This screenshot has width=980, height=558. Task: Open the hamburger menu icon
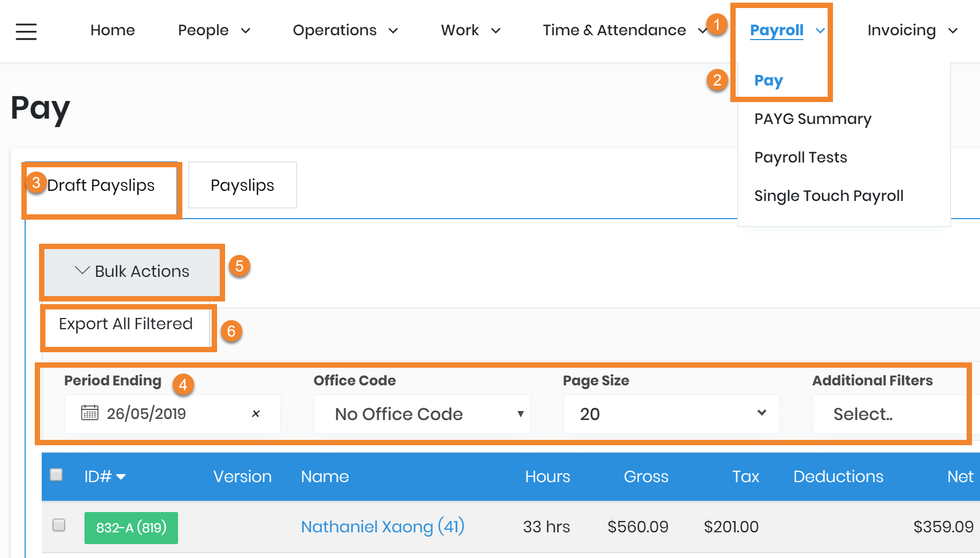(26, 32)
